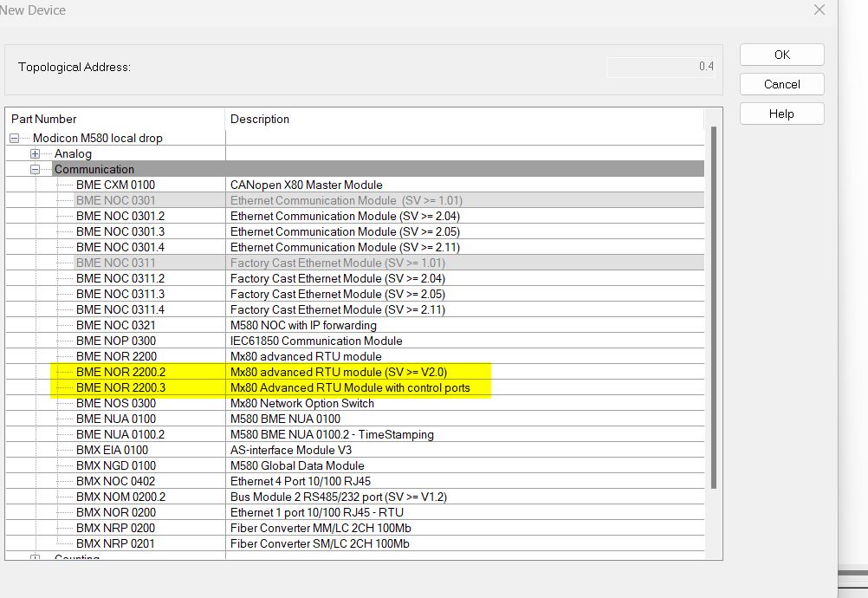
Task: Select BMX NOR 0200 module
Action: click(116, 512)
